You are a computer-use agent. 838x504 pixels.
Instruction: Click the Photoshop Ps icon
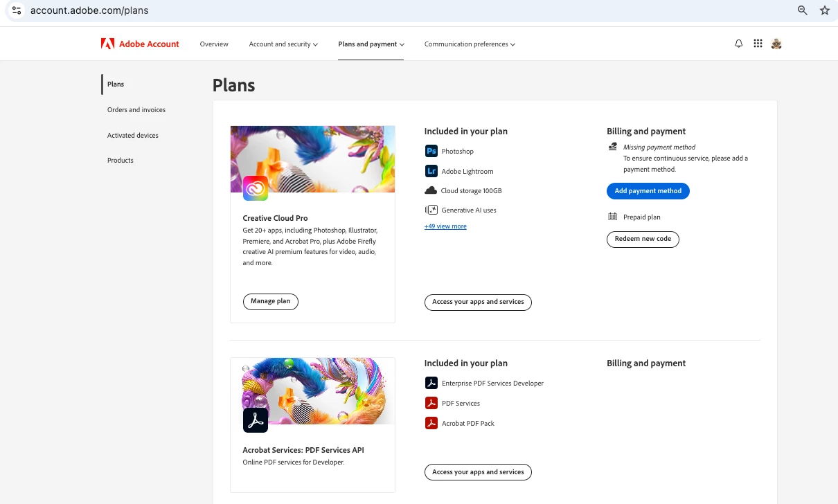click(x=431, y=151)
